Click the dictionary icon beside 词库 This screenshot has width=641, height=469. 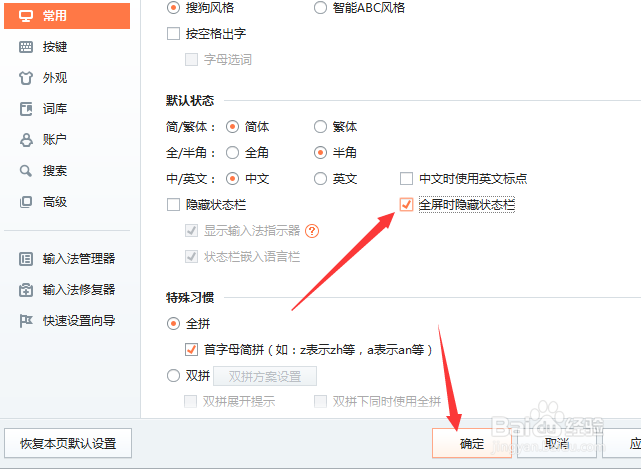26,109
